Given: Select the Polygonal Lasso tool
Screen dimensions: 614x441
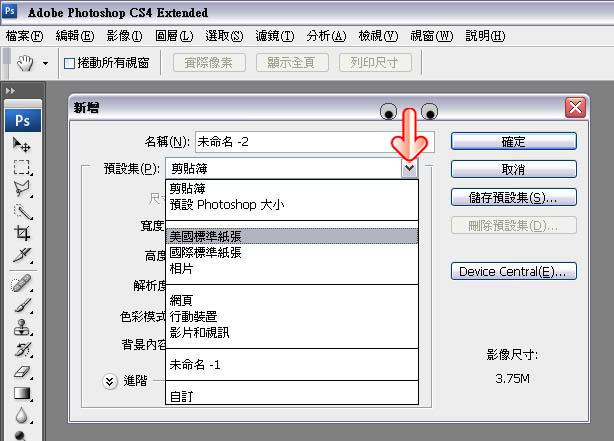Looking at the screenshot, I should 22,189.
